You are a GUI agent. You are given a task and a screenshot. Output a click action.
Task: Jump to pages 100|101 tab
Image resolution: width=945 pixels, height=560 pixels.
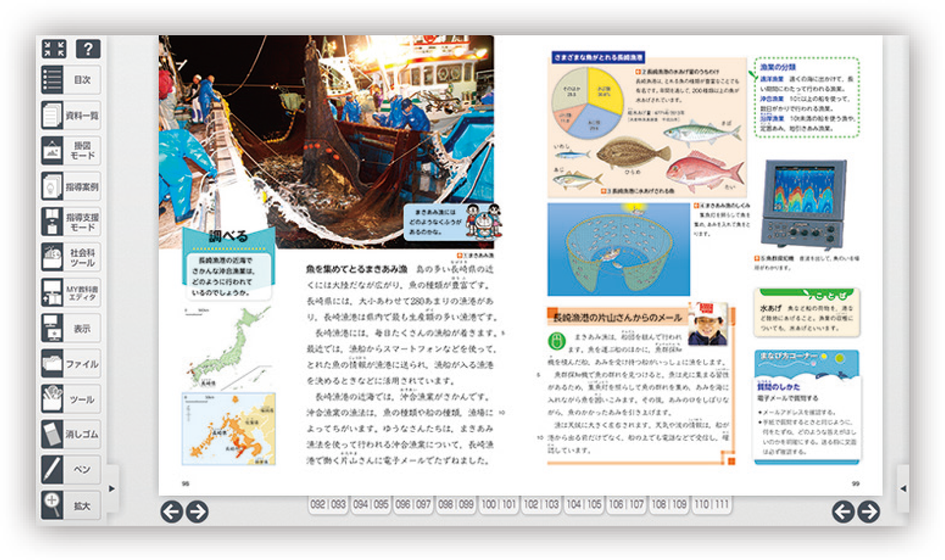click(498, 504)
